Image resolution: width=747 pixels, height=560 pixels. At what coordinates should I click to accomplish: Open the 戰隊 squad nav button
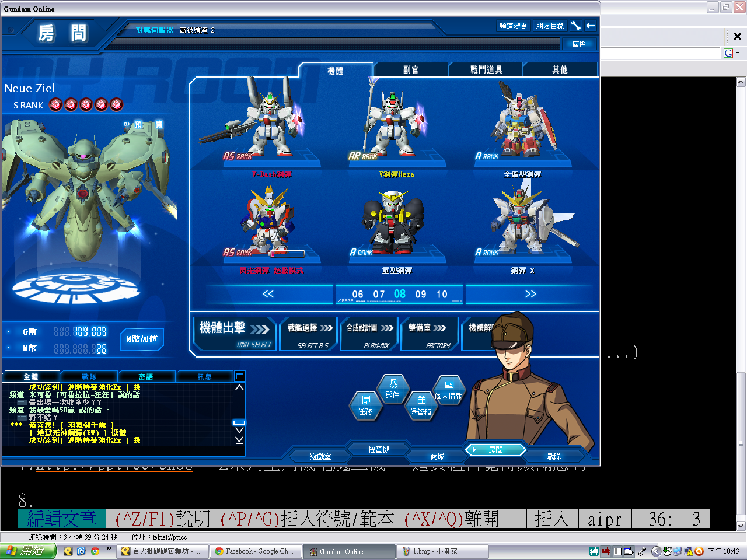[x=554, y=457]
